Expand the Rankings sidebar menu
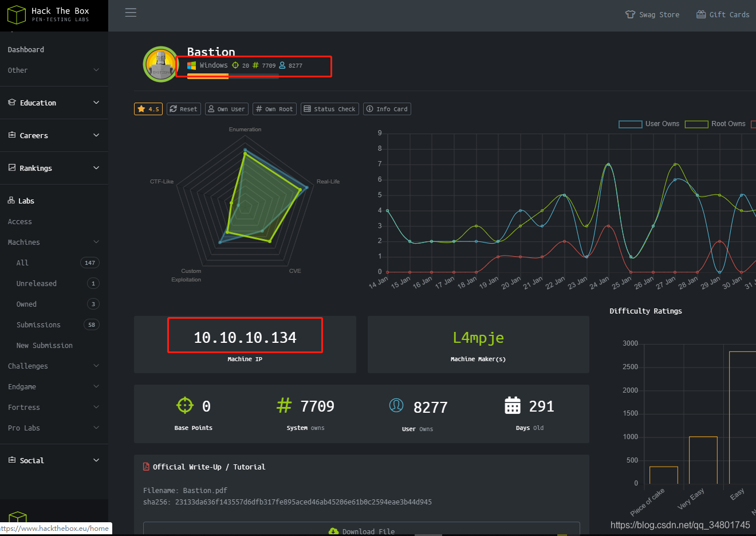Screen dimensions: 756x536 click(x=54, y=169)
